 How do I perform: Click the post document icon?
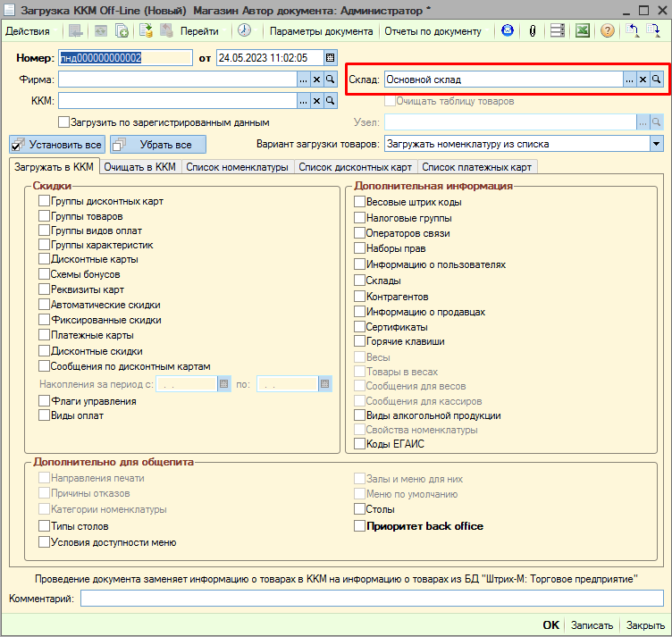[x=146, y=31]
